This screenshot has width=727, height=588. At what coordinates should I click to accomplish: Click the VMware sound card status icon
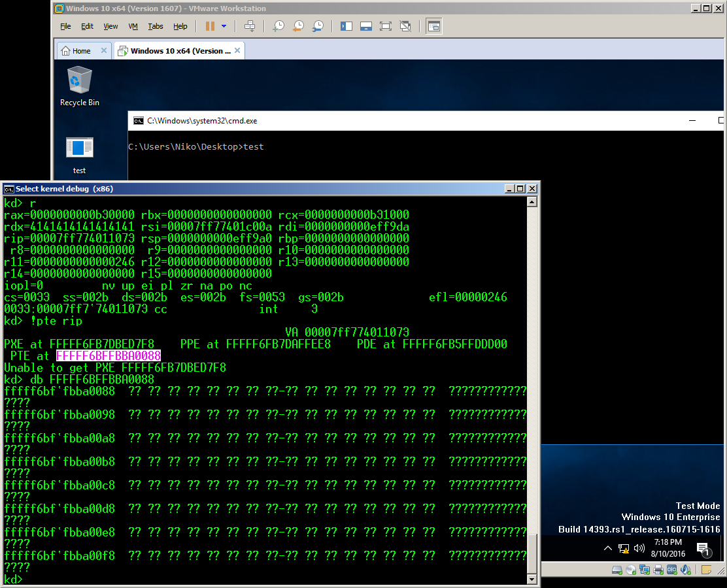click(x=685, y=570)
